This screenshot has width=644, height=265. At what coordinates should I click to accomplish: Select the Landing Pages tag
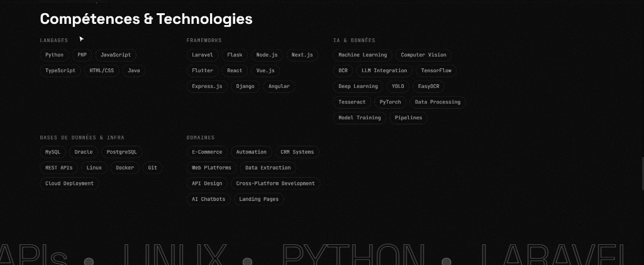click(x=258, y=199)
